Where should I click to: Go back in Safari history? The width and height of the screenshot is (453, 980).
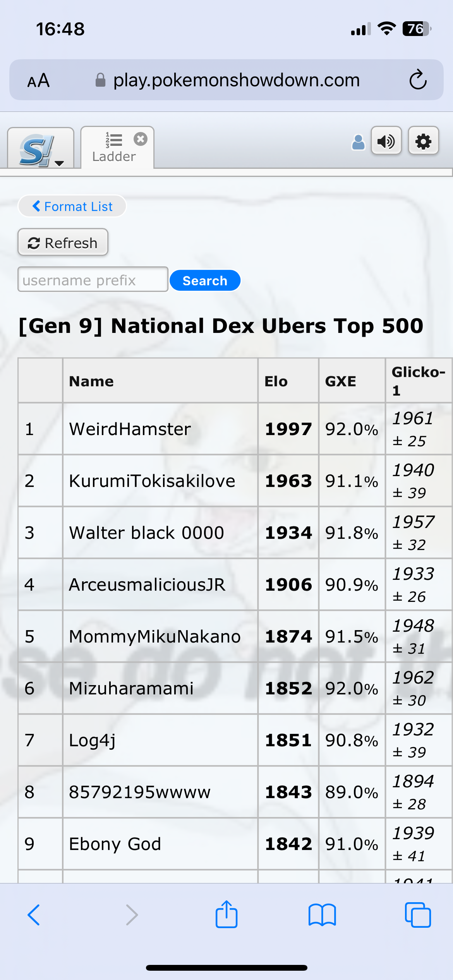(34, 915)
